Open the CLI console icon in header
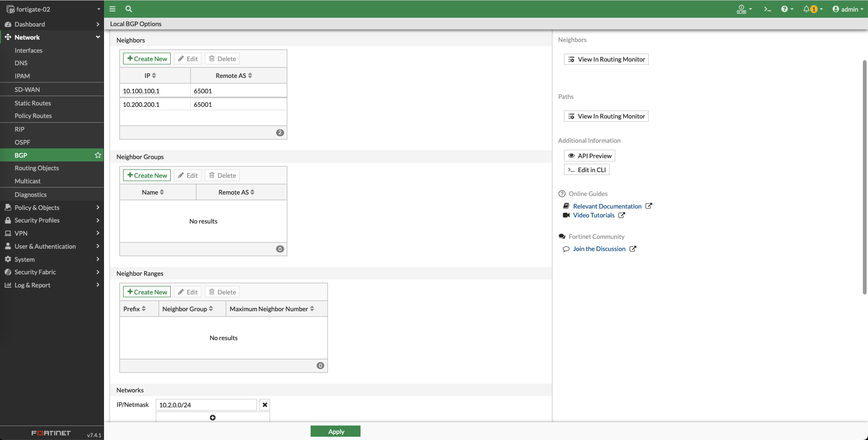This screenshot has width=868, height=440. point(767,9)
